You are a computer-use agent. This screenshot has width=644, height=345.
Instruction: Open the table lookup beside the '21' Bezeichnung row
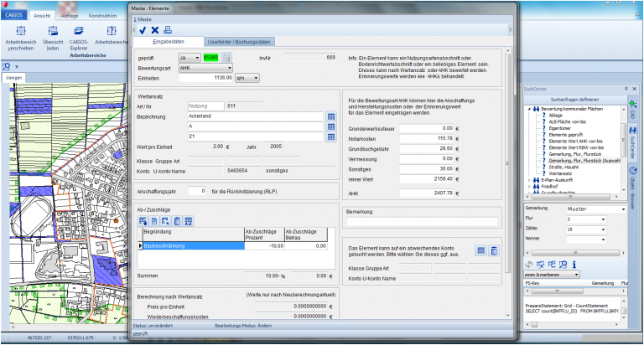(331, 137)
